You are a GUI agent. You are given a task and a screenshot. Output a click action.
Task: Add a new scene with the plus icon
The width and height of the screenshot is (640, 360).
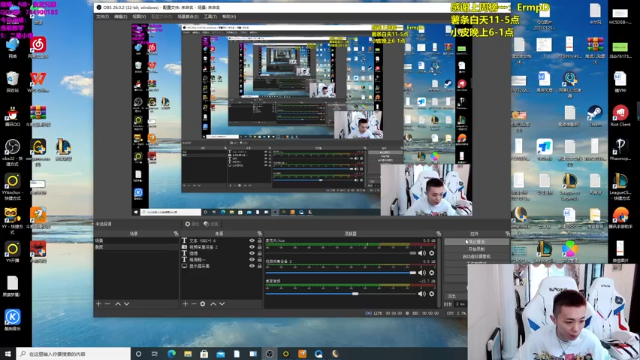[x=98, y=304]
